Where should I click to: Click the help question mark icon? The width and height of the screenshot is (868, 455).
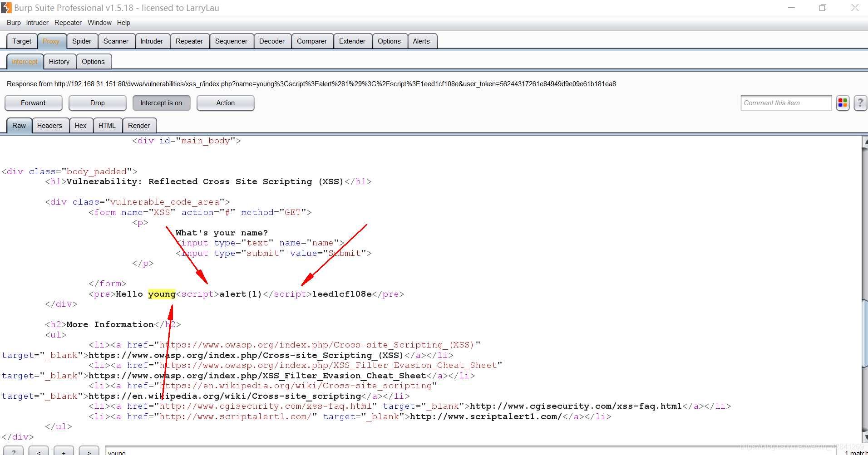[860, 103]
